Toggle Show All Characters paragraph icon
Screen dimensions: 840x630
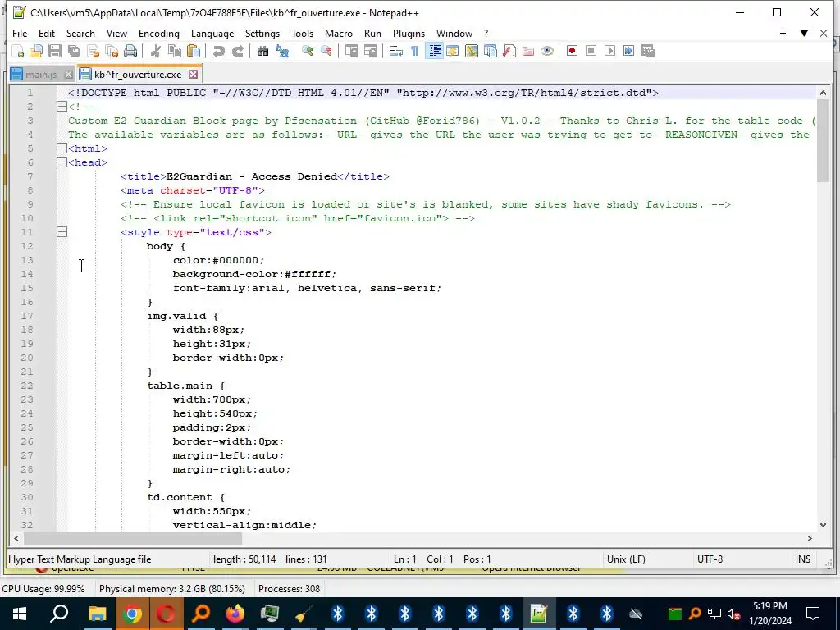(x=414, y=51)
